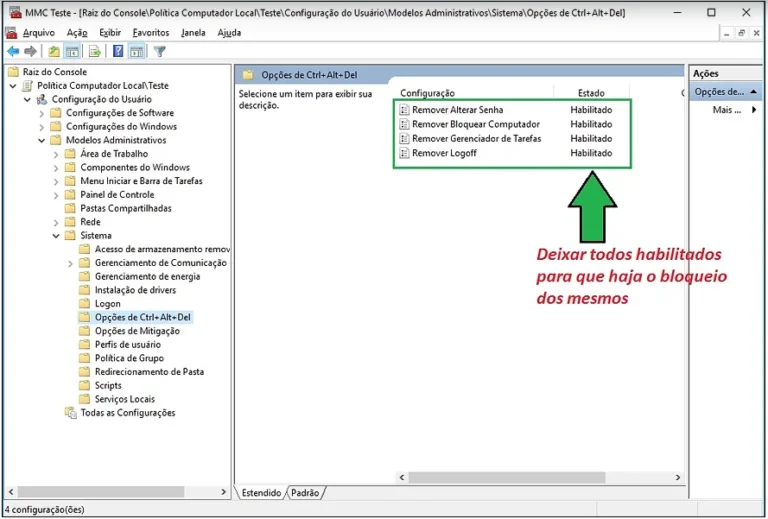Screen dimensions: 768x519
Task: Select the Remover Logoff setting
Action: pyautogui.click(x=444, y=153)
